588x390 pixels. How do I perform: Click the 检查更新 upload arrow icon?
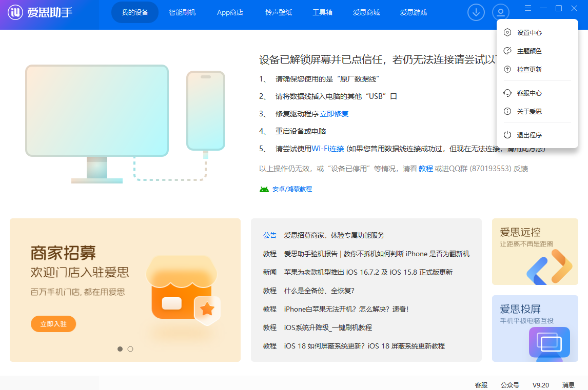click(x=507, y=69)
